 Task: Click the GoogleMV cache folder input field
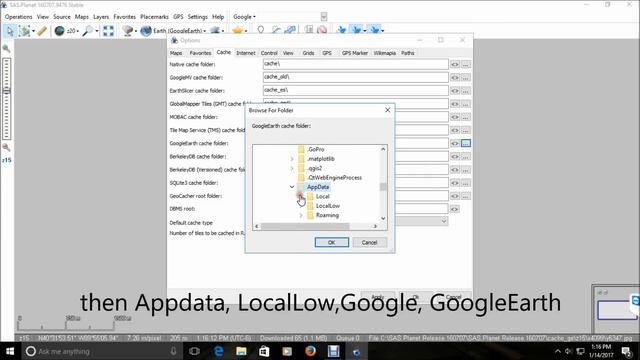[356, 77]
